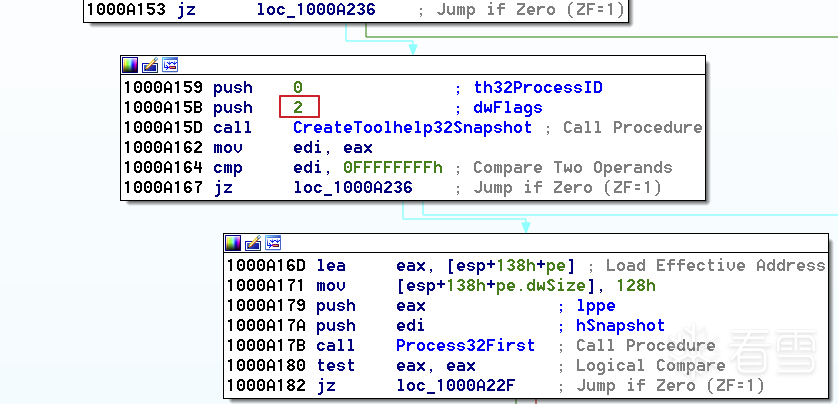Select CreateToolhelp32Snapshot function name
The height and width of the screenshot is (404, 838).
pyautogui.click(x=413, y=128)
